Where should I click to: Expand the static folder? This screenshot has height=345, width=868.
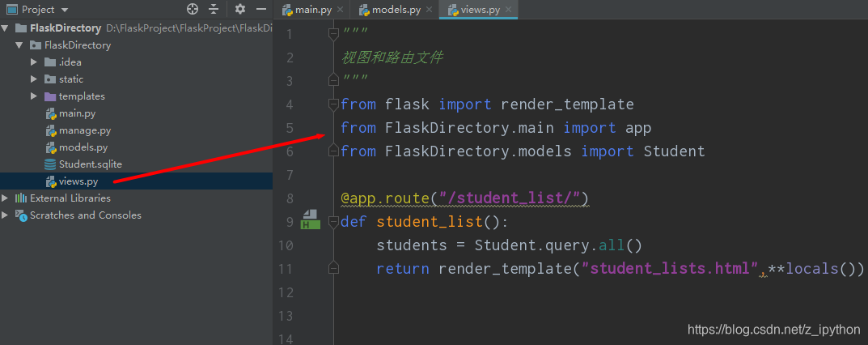coord(34,79)
